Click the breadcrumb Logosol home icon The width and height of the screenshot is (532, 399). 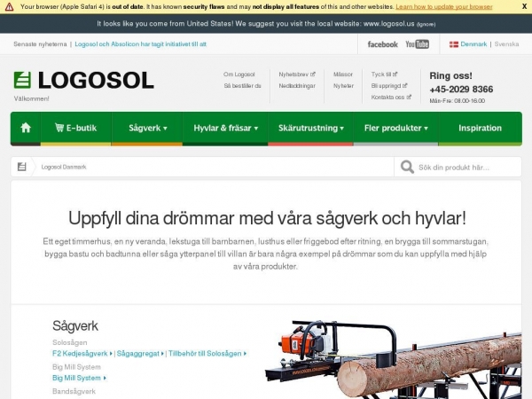pos(21,167)
